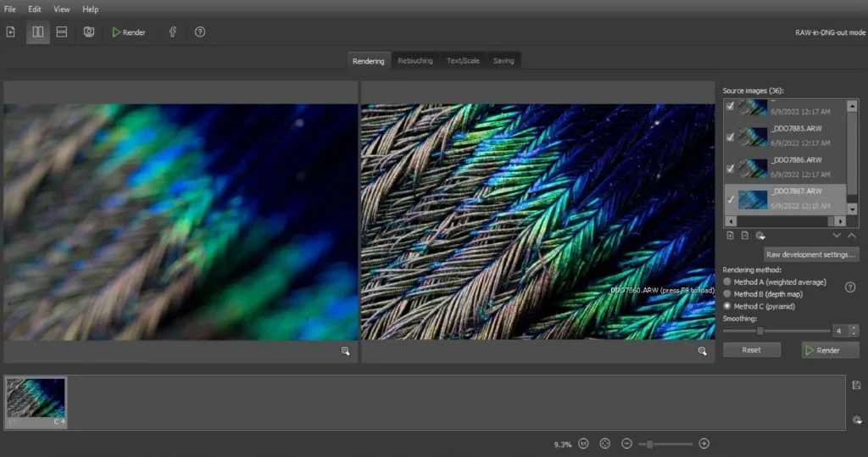Screen dimensions: 868x457
Task: Click the add source files icon in toolbar
Action: point(10,32)
